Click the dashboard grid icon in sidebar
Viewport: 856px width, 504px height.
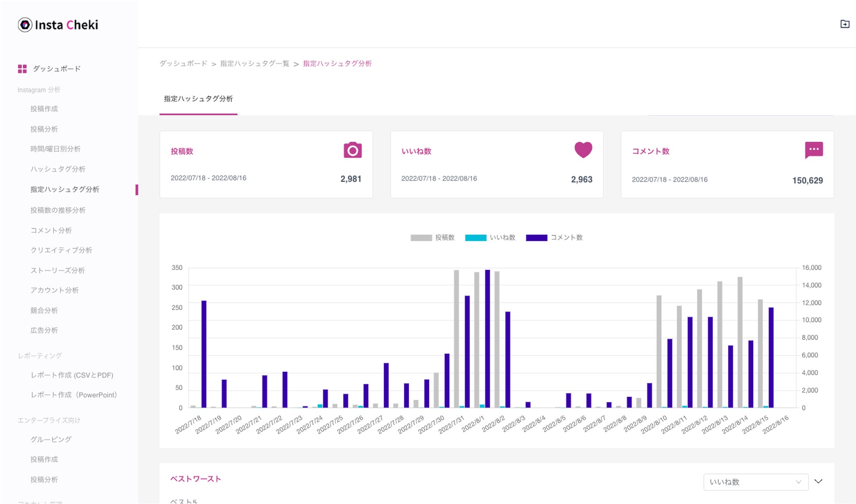pyautogui.click(x=22, y=69)
